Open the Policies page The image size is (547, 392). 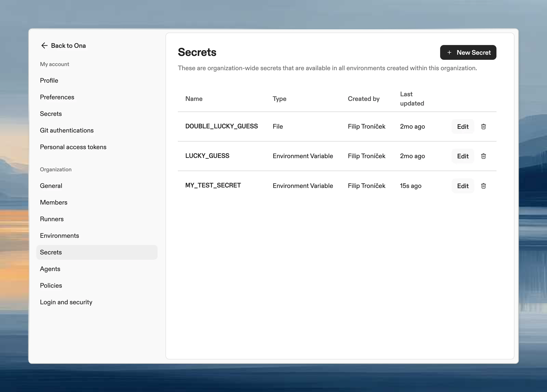51,285
